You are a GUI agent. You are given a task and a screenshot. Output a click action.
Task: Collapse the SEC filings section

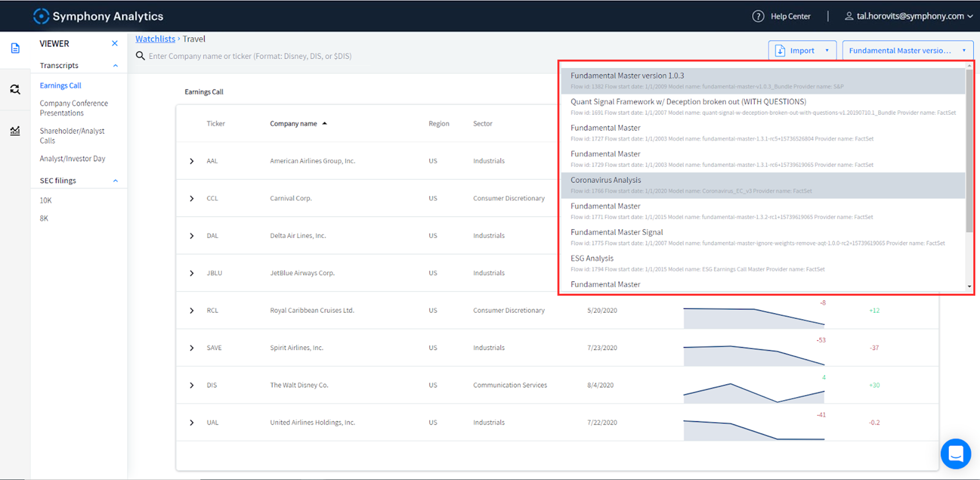[115, 181]
